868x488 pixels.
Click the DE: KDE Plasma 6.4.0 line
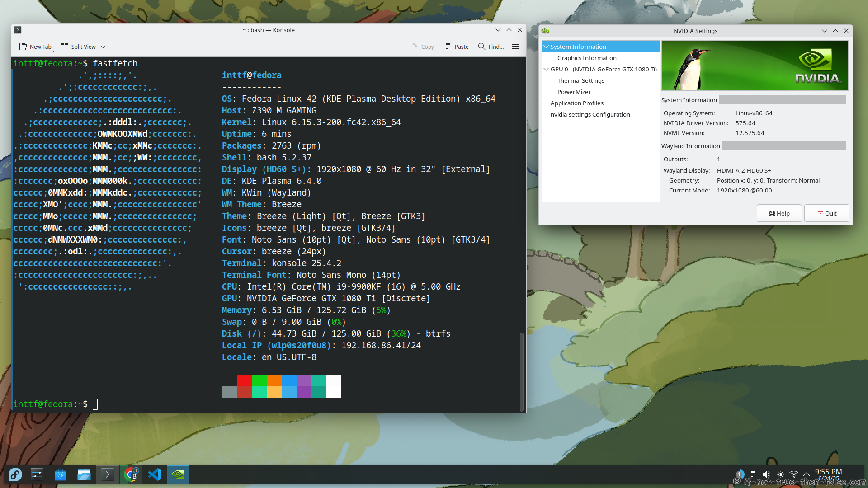point(271,181)
